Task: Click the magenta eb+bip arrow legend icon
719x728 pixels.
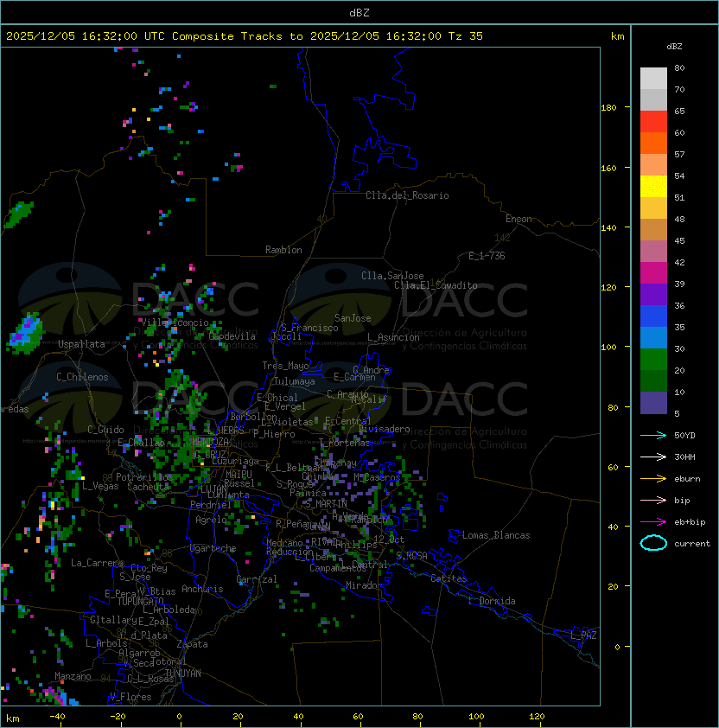Action: click(653, 522)
